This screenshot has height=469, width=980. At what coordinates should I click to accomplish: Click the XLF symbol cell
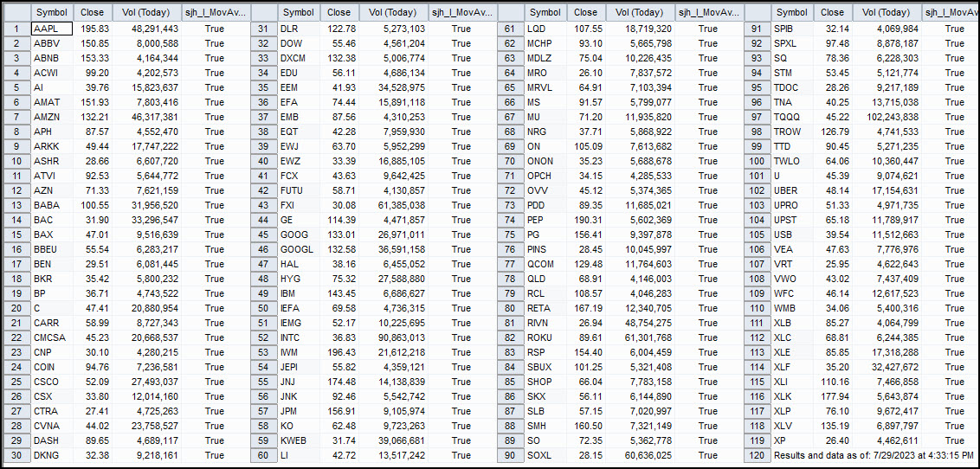(x=792, y=368)
